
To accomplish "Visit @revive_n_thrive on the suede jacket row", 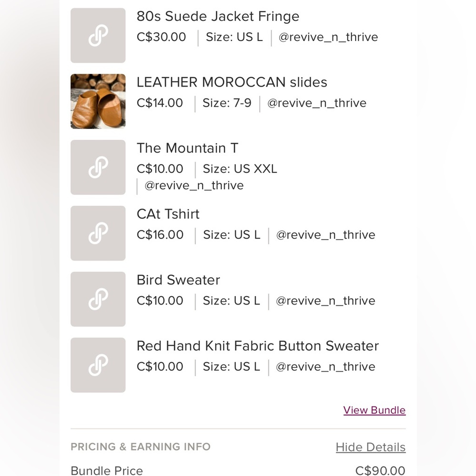I will (x=328, y=37).
